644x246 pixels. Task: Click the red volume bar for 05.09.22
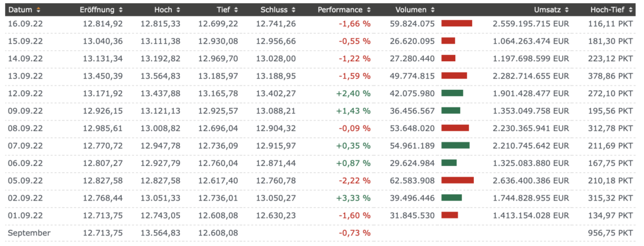458,180
